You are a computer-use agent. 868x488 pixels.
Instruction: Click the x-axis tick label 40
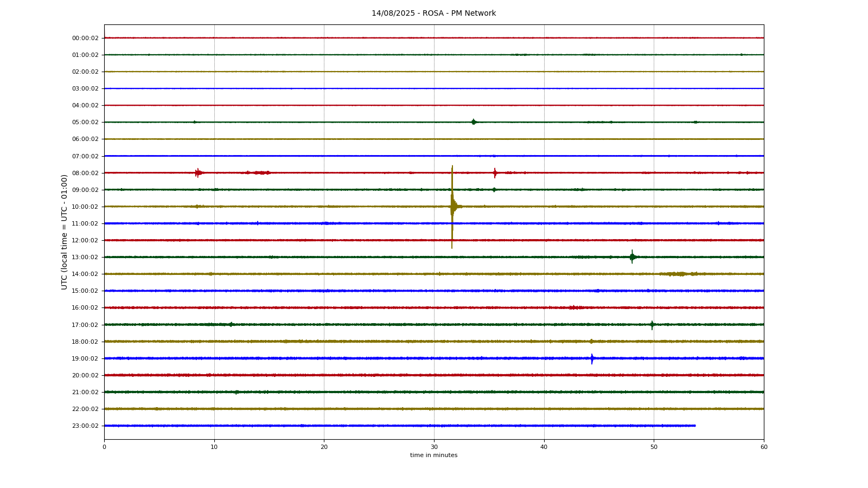544,447
